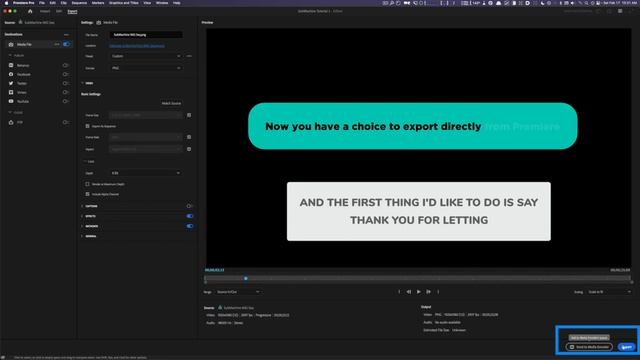This screenshot has width=640, height=360.
Task: Uncheck the Export As Sequence checkbox
Action: pyautogui.click(x=87, y=126)
